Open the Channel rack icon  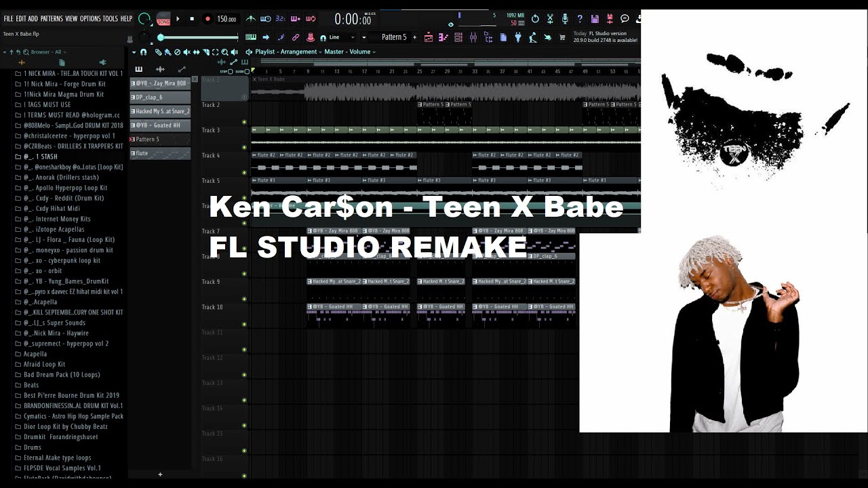point(458,37)
